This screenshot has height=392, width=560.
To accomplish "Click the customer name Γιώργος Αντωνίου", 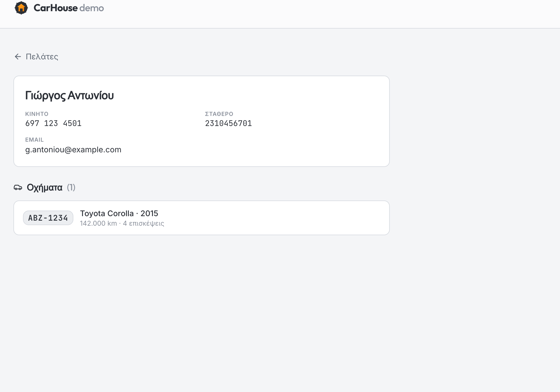I will 69,95.
